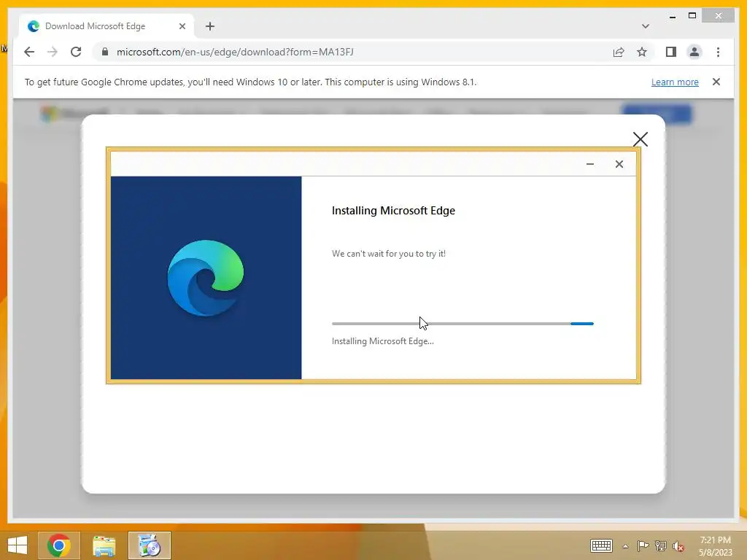Open the touch keyboard icon
This screenshot has height=560, width=747.
coord(601,545)
